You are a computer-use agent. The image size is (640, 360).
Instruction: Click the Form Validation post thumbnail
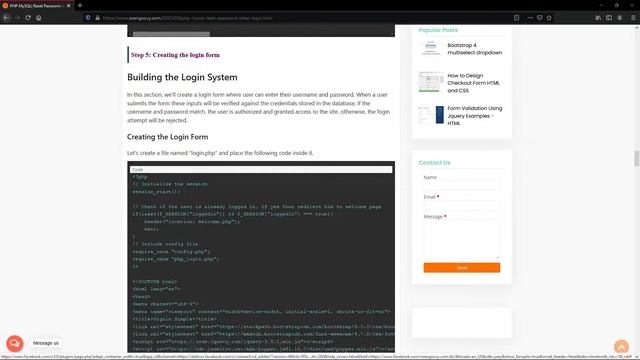(x=431, y=115)
